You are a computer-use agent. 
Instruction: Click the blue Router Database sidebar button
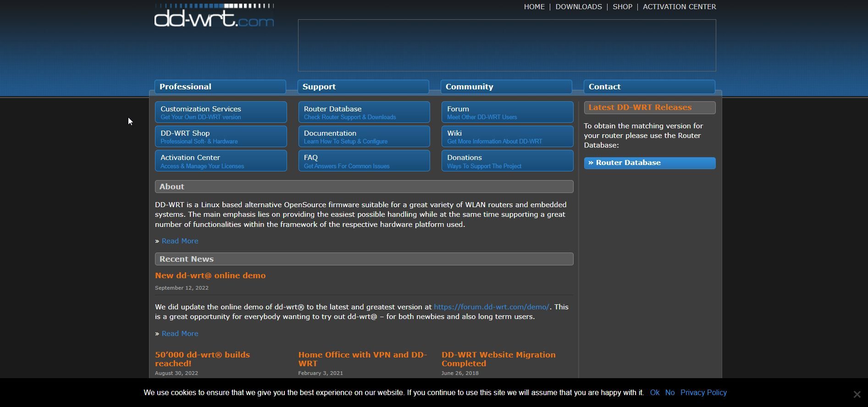coord(650,163)
